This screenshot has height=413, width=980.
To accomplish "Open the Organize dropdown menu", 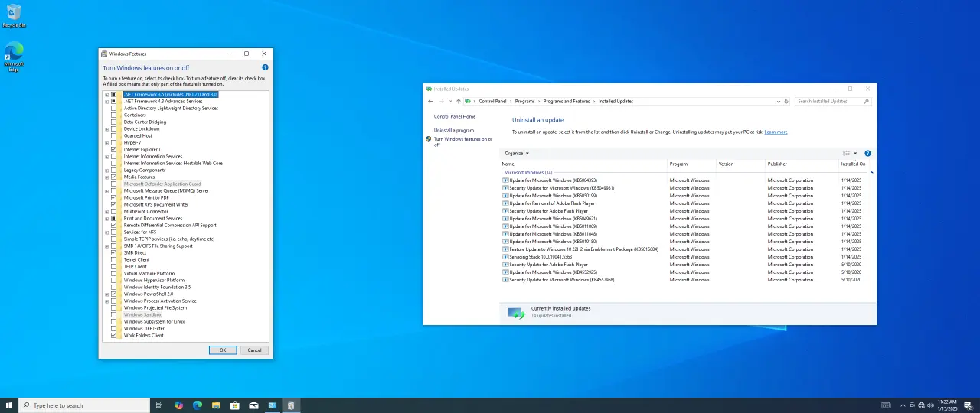I will tap(517, 153).
